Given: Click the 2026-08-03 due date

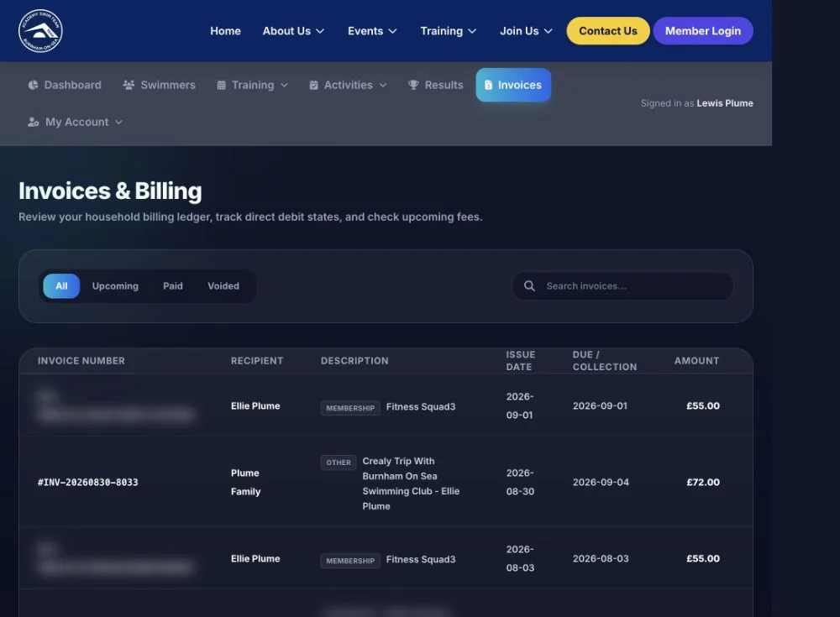Looking at the screenshot, I should pyautogui.click(x=601, y=558).
